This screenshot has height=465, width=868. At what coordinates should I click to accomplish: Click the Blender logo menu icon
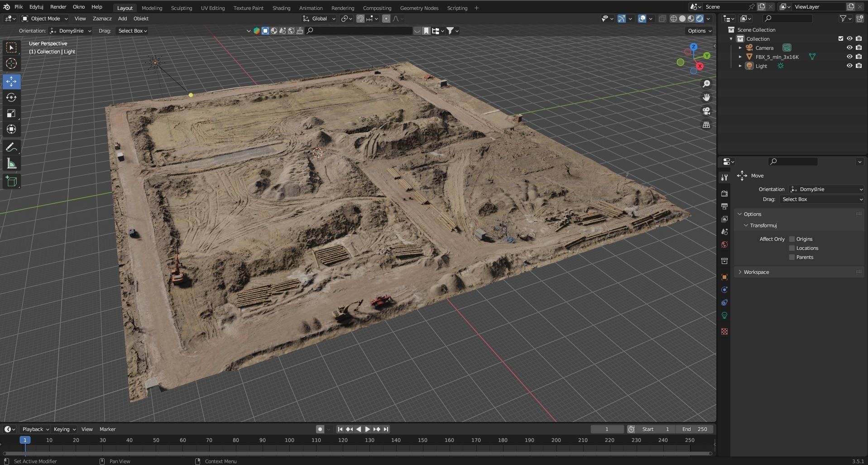[6, 7]
